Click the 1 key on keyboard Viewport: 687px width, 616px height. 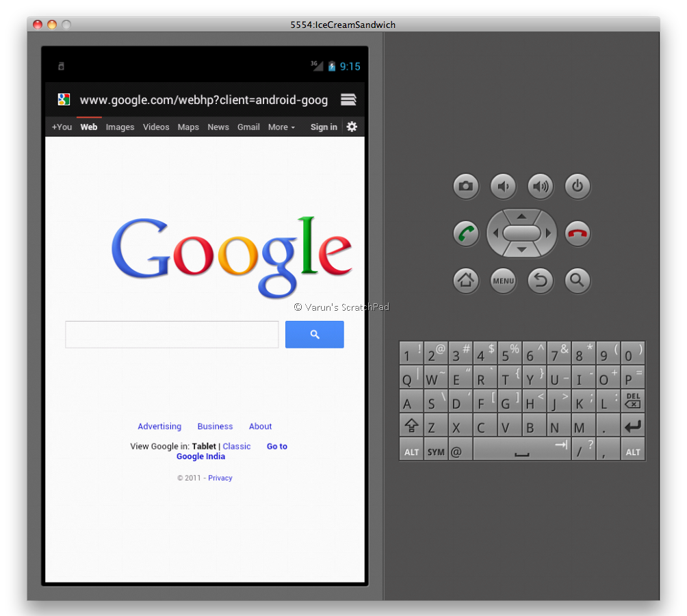tap(411, 353)
